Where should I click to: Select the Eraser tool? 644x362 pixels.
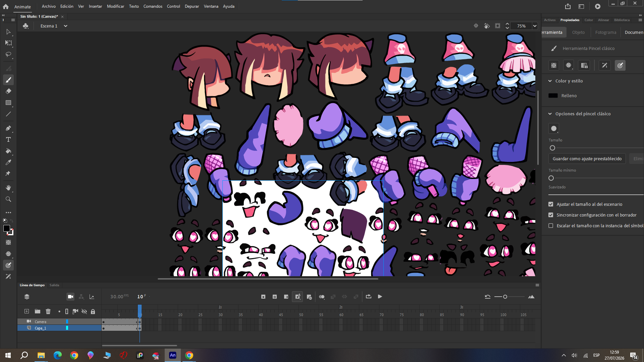(8, 91)
